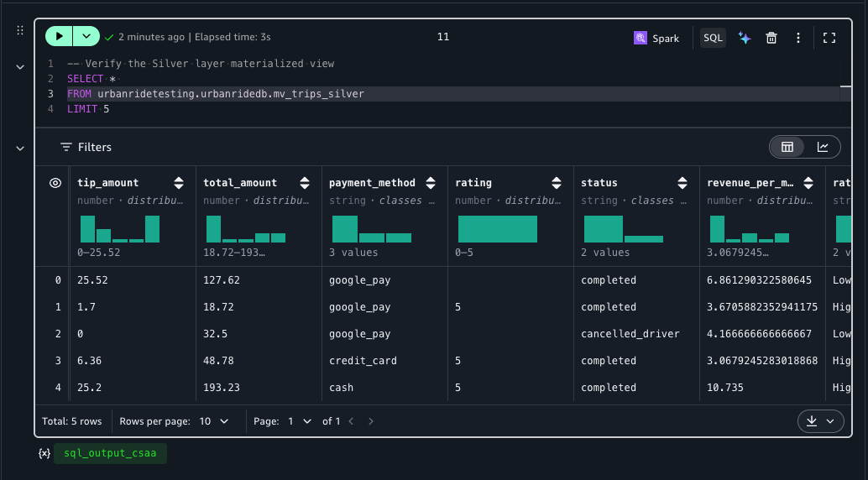Sort by rating column

point(557,183)
